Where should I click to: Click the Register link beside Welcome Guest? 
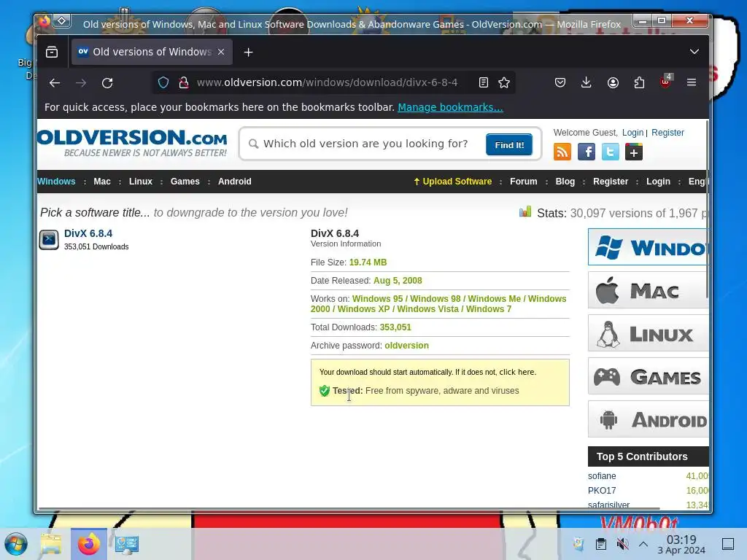[x=667, y=133]
